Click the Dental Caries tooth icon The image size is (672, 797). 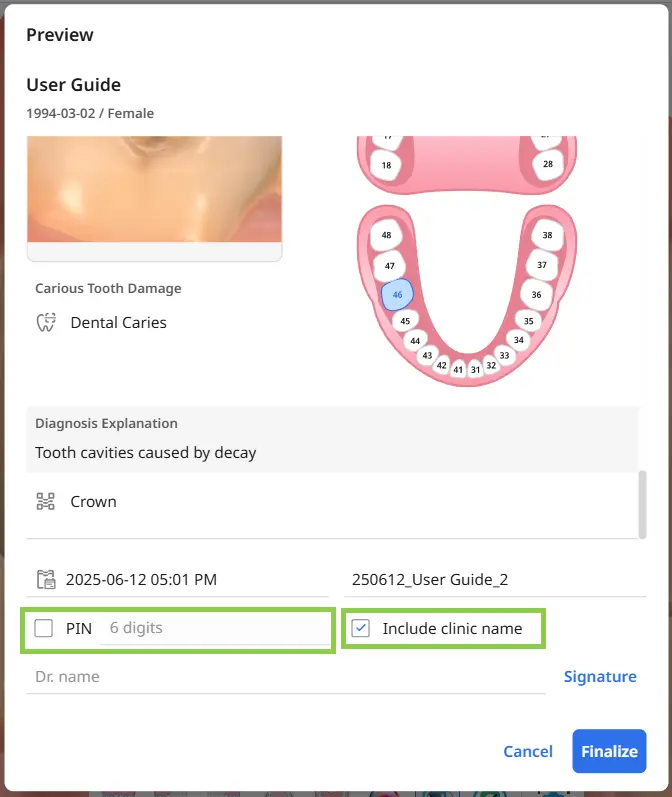click(x=46, y=322)
